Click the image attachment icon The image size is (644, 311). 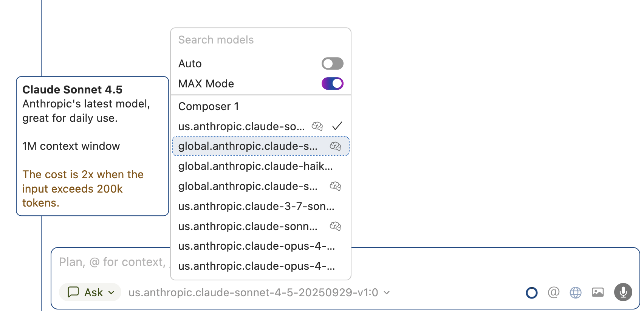click(x=598, y=292)
